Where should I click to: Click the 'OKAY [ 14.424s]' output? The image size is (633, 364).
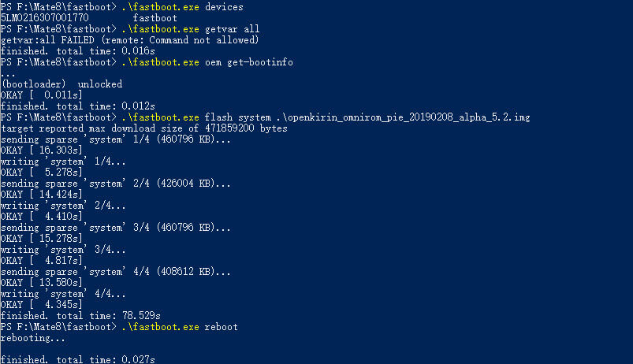(41, 194)
